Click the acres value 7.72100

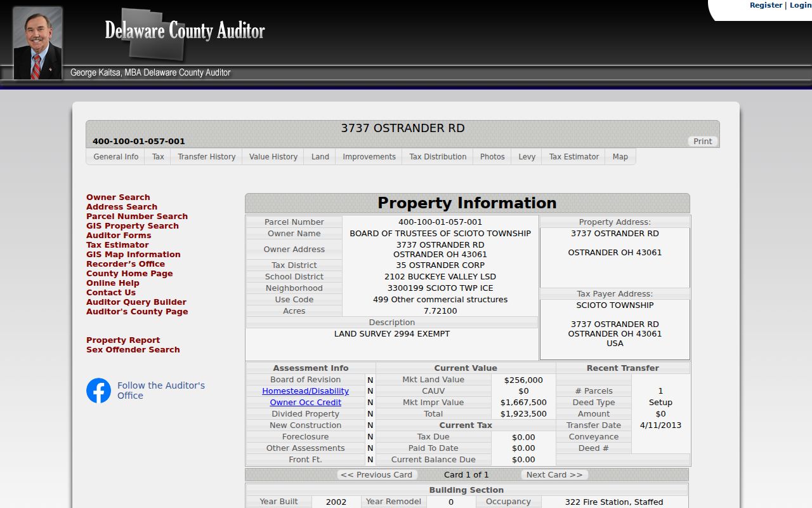pyautogui.click(x=440, y=311)
